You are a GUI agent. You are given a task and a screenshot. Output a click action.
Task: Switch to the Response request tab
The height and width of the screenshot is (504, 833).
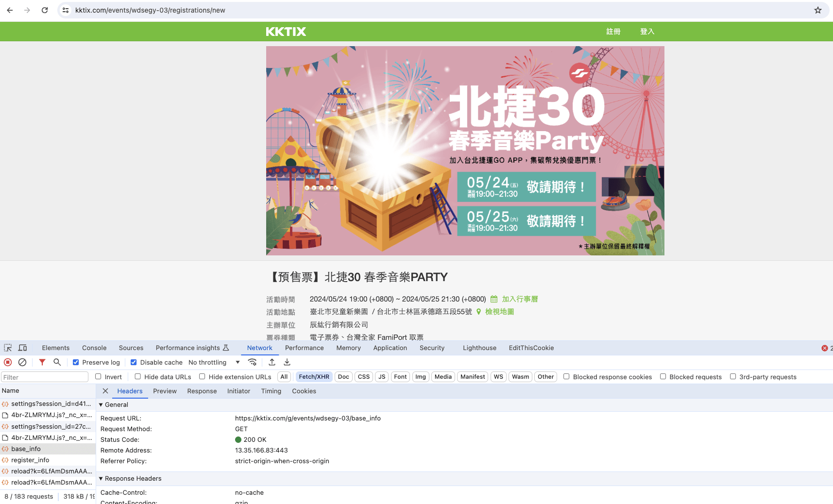tap(202, 391)
